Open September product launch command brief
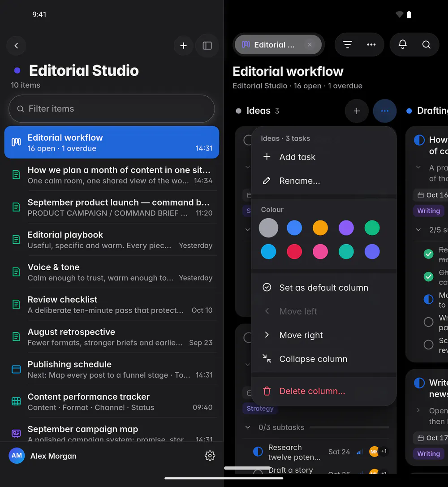Screen dimensions: 448x487 pos(112,207)
